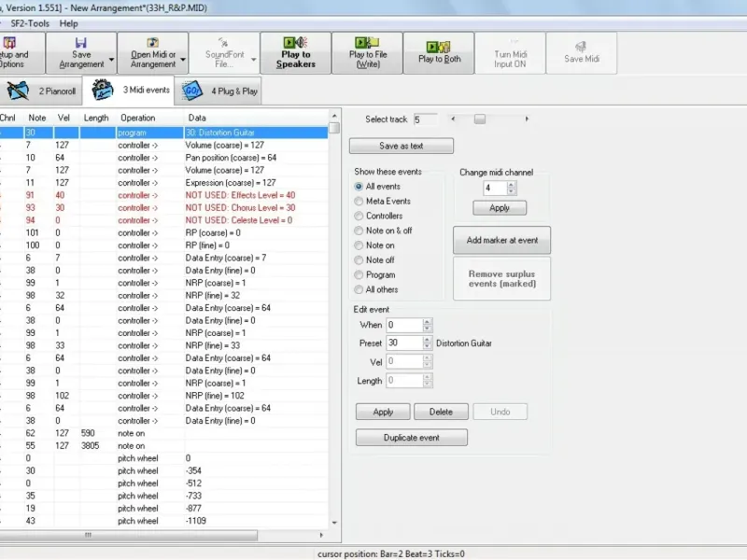This screenshot has width=747, height=560.
Task: Click the Preset field spinner arrows
Action: [x=428, y=343]
